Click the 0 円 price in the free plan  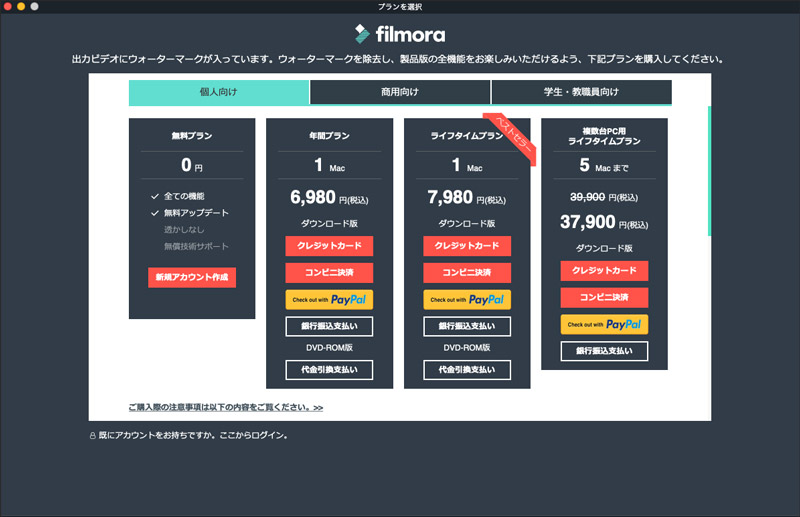click(x=192, y=165)
